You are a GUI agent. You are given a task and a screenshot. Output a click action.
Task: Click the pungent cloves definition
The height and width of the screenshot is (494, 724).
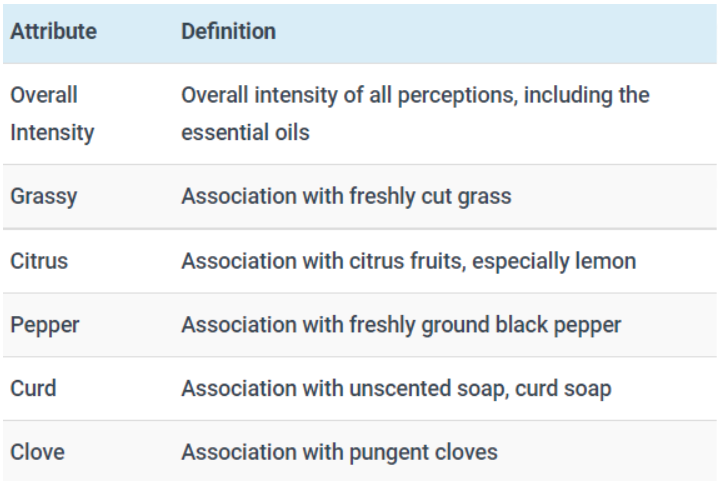[x=339, y=453]
